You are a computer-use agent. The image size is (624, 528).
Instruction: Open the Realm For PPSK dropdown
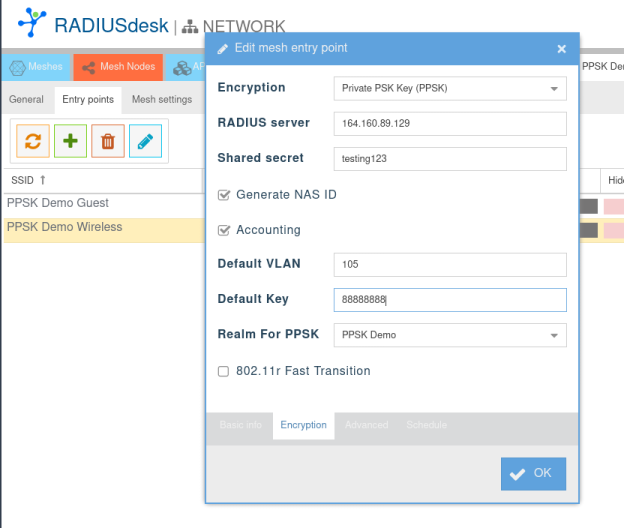pos(554,335)
